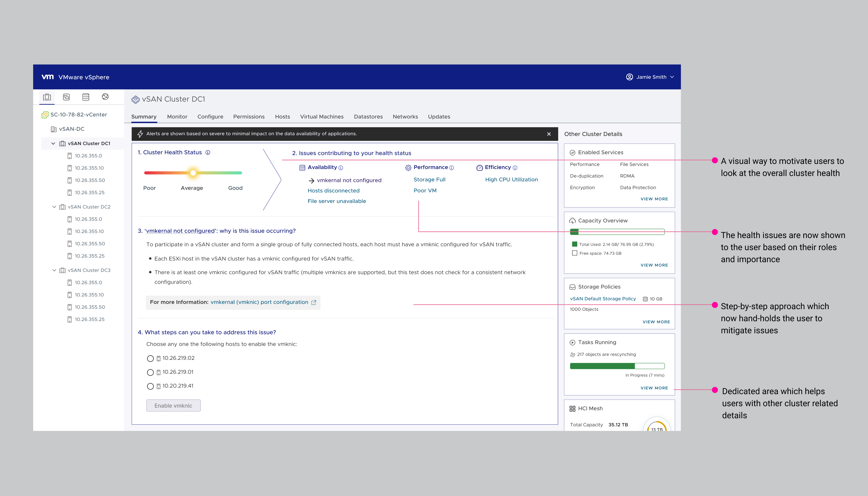Open the Updates tab
Screen dimensions: 868x496
point(439,117)
